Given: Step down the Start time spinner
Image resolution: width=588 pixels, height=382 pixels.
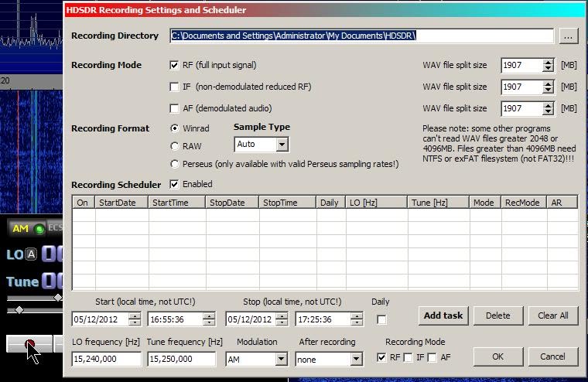Looking at the screenshot, I should 209,322.
